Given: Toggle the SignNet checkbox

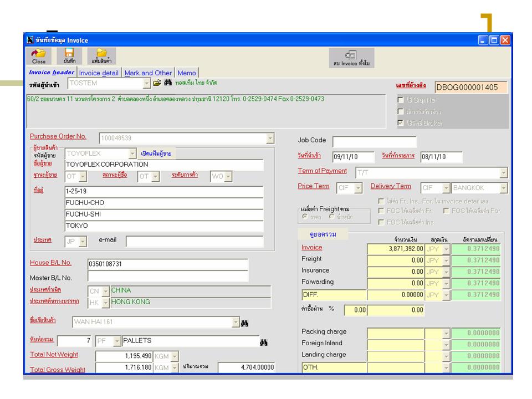Looking at the screenshot, I should pyautogui.click(x=401, y=100).
